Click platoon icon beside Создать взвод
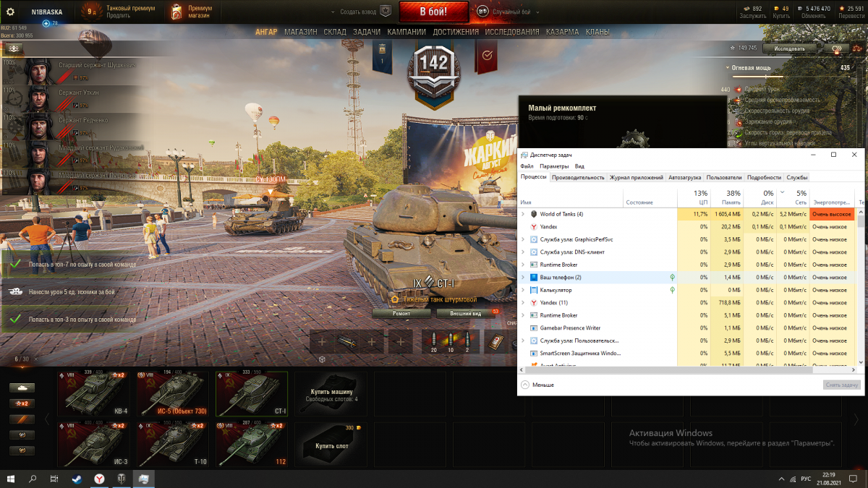The width and height of the screenshot is (868, 488). click(x=386, y=12)
